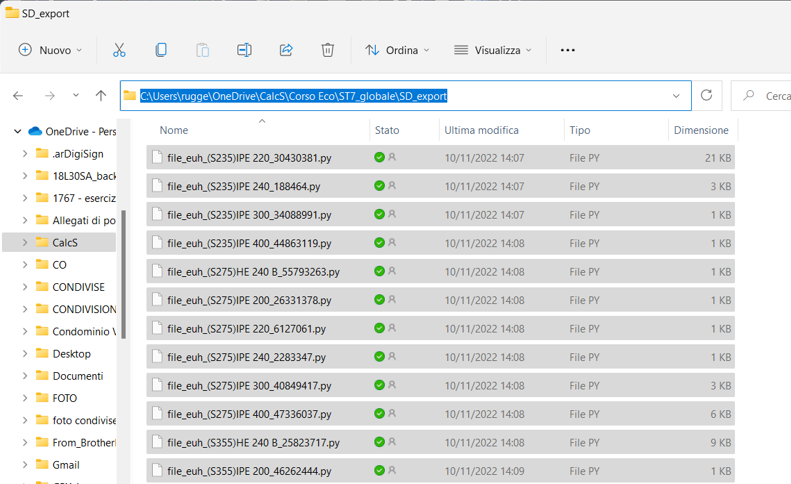Click the Gmail folder icon in sidebar
This screenshot has height=484, width=791.
[x=42, y=464]
